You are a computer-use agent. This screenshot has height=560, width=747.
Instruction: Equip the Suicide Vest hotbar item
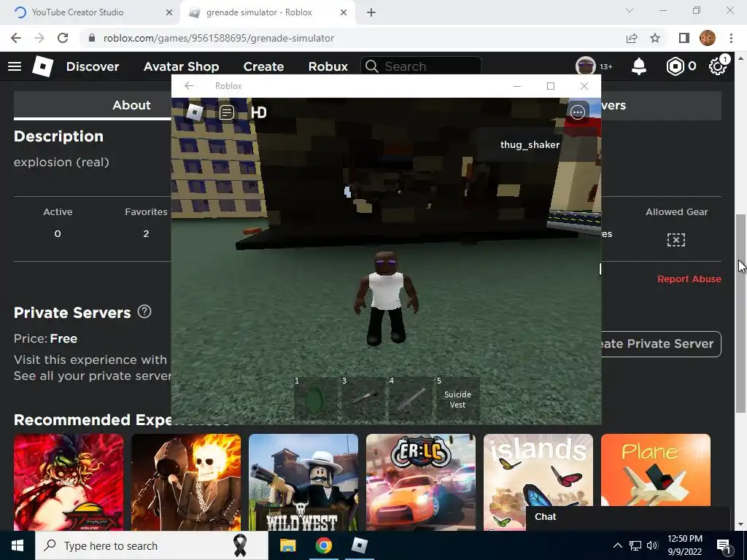point(458,399)
